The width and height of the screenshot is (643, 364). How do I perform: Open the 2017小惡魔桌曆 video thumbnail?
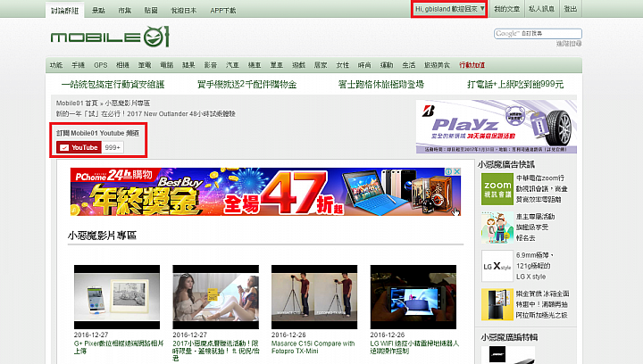(216, 297)
